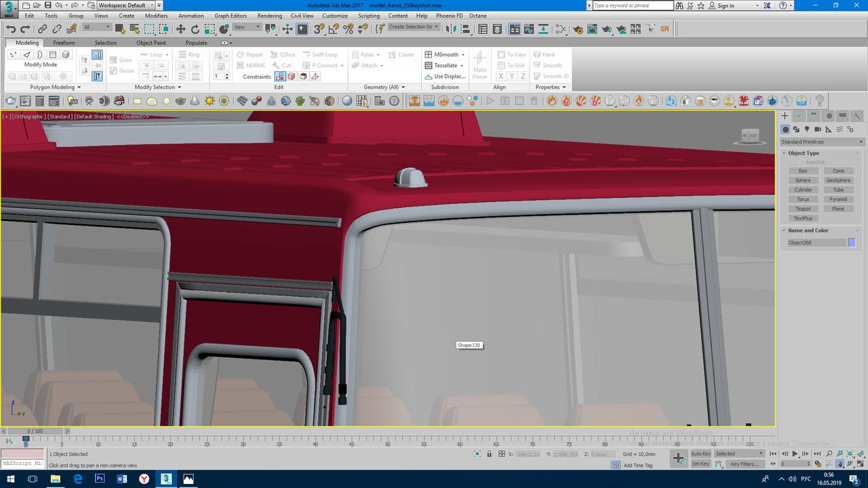Viewport: 868px width, 488px height.
Task: Open the View coordinate system dropdown
Action: 247,28
